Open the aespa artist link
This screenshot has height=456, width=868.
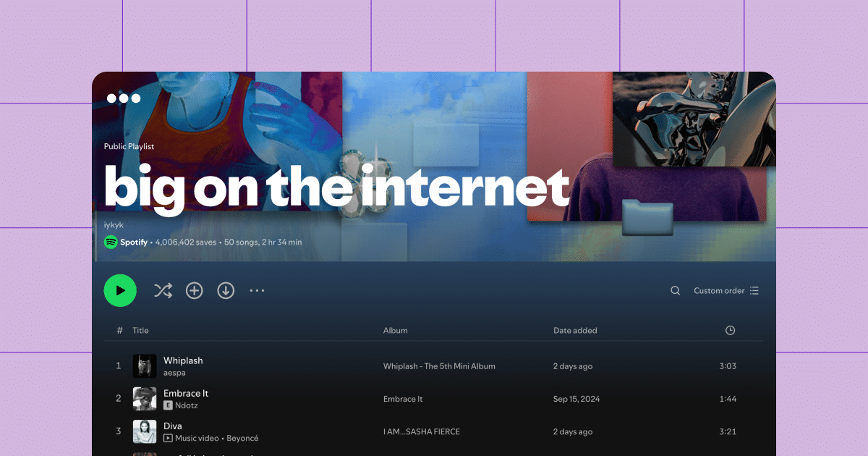coord(174,373)
